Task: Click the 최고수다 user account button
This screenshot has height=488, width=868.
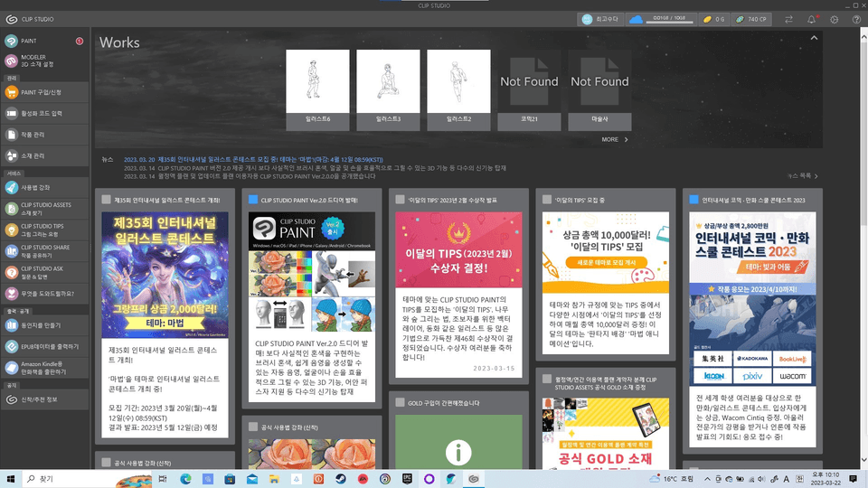Action: (600, 19)
